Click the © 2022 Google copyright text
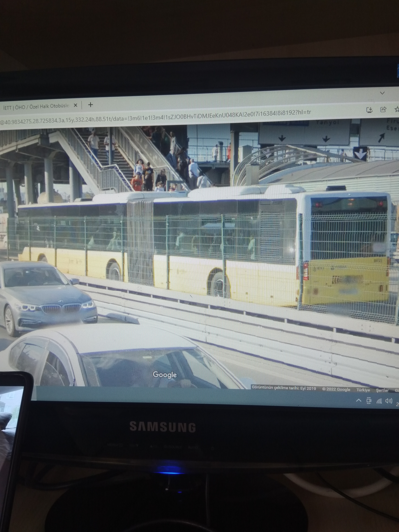The image size is (399, 532). (336, 389)
